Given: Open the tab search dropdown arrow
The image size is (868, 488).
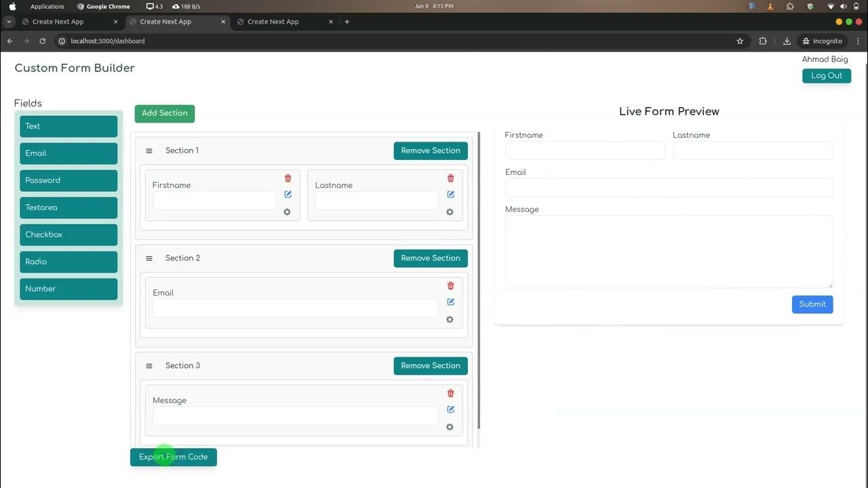Looking at the screenshot, I should 9,22.
